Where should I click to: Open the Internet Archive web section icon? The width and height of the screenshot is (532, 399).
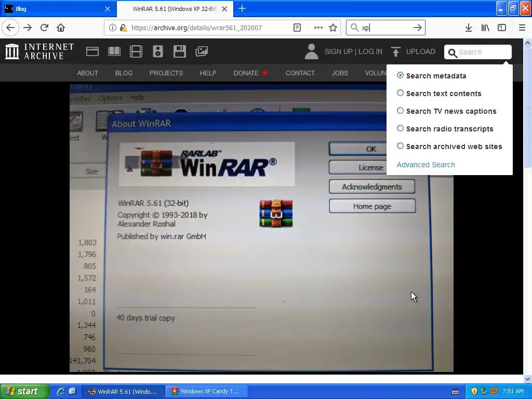(92, 51)
